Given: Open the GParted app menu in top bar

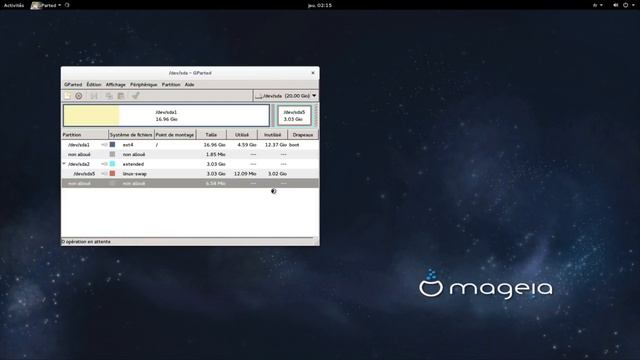Looking at the screenshot, I should coord(47,5).
